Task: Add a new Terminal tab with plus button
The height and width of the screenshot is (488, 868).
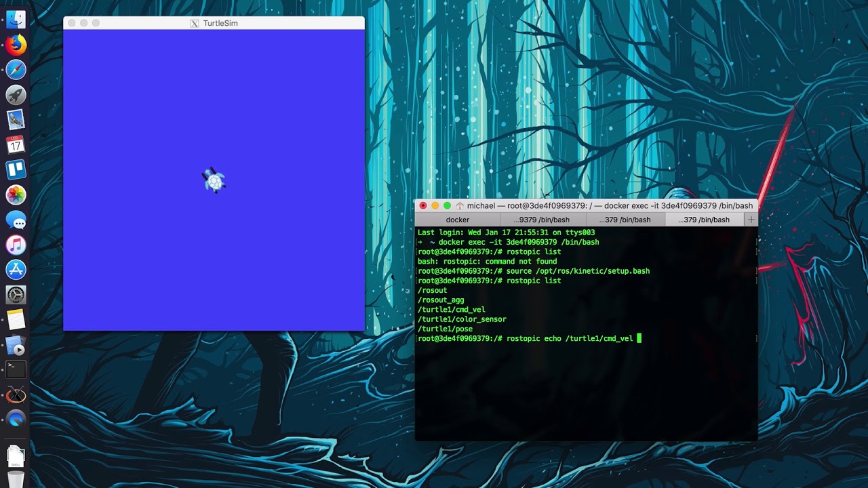Action: [x=751, y=220]
